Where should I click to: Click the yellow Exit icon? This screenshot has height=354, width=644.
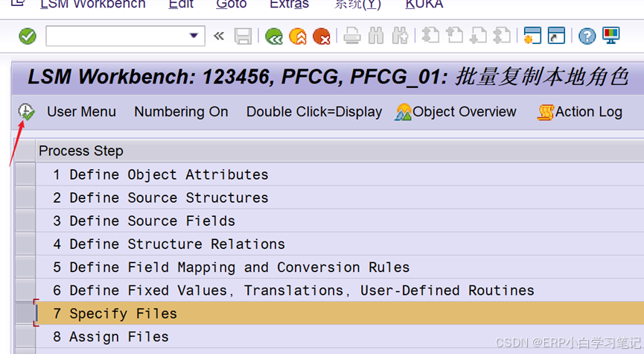[x=298, y=37]
